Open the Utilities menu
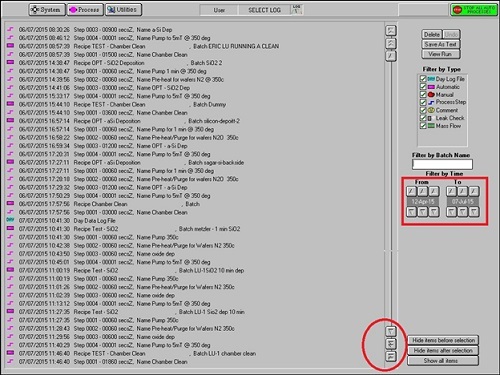This screenshot has width=500, height=375. (123, 10)
